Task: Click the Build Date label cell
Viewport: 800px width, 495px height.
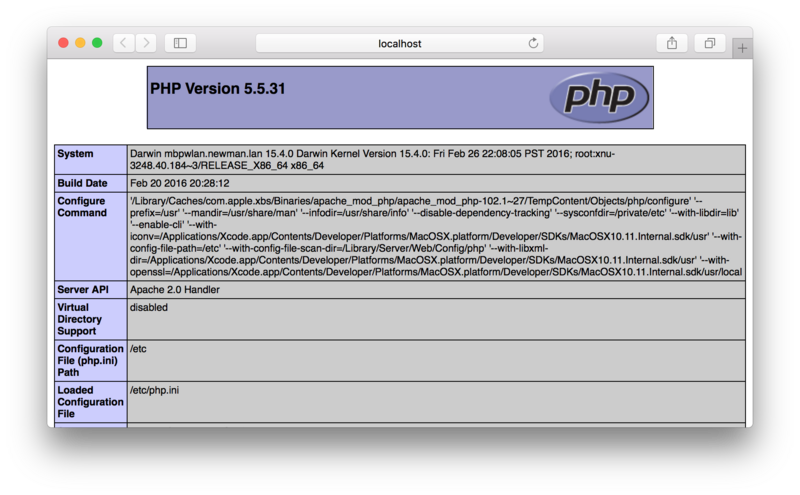Action: click(x=90, y=183)
